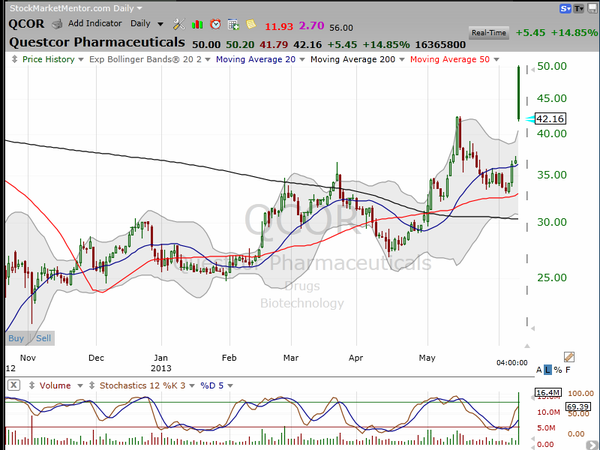Click the gray T template icon
This screenshot has width=600, height=450.
pos(579,8)
